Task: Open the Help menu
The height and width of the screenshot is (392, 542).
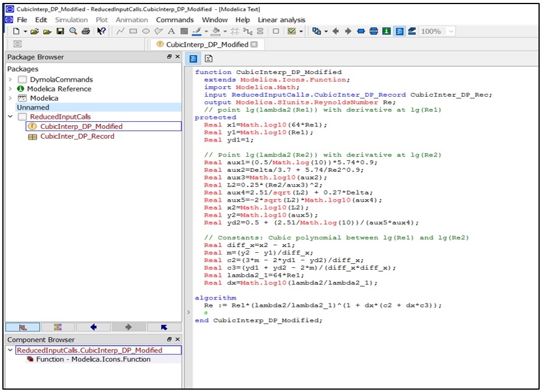Action: click(x=242, y=20)
